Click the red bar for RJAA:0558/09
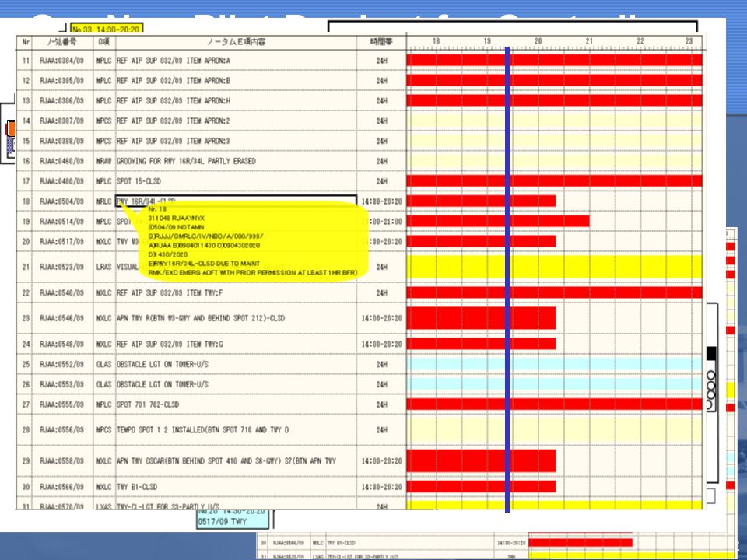747x560 pixels. coord(481,461)
